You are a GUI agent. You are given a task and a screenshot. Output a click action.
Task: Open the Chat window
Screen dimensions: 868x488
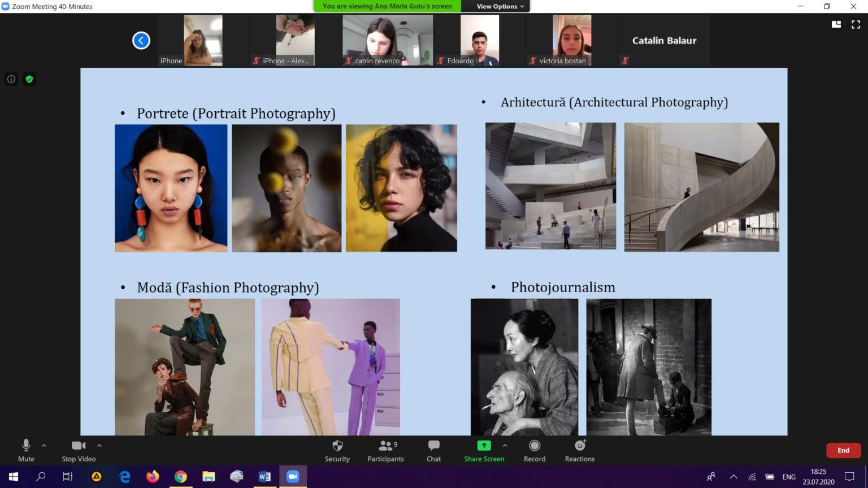click(433, 451)
